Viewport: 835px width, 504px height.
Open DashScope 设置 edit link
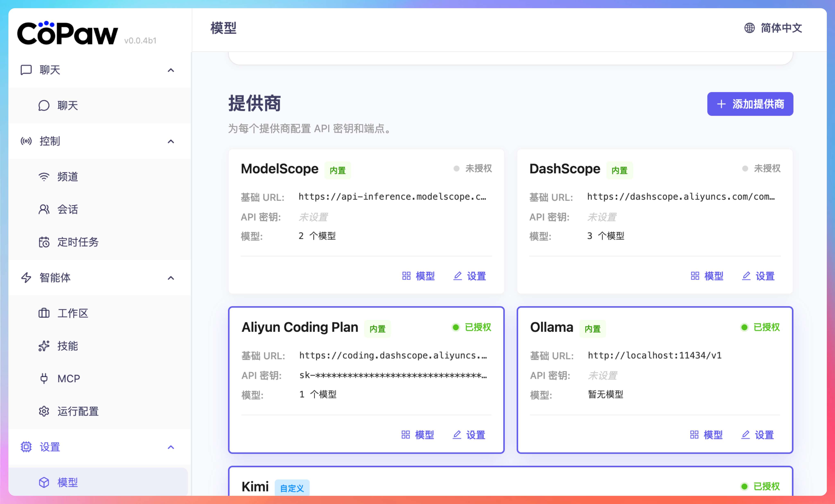(x=758, y=276)
